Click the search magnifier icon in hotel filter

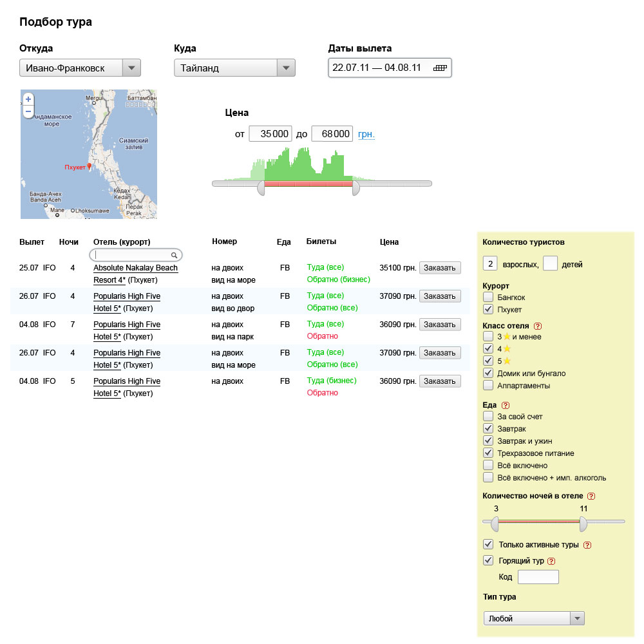[x=174, y=255]
